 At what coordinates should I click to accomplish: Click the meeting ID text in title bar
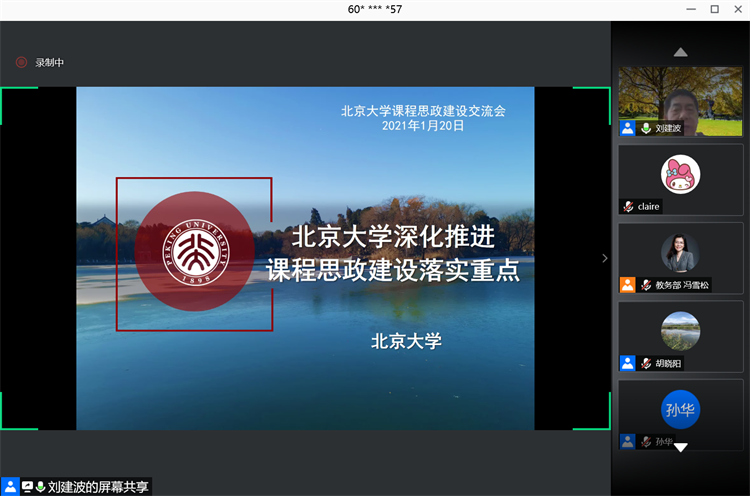click(x=375, y=10)
